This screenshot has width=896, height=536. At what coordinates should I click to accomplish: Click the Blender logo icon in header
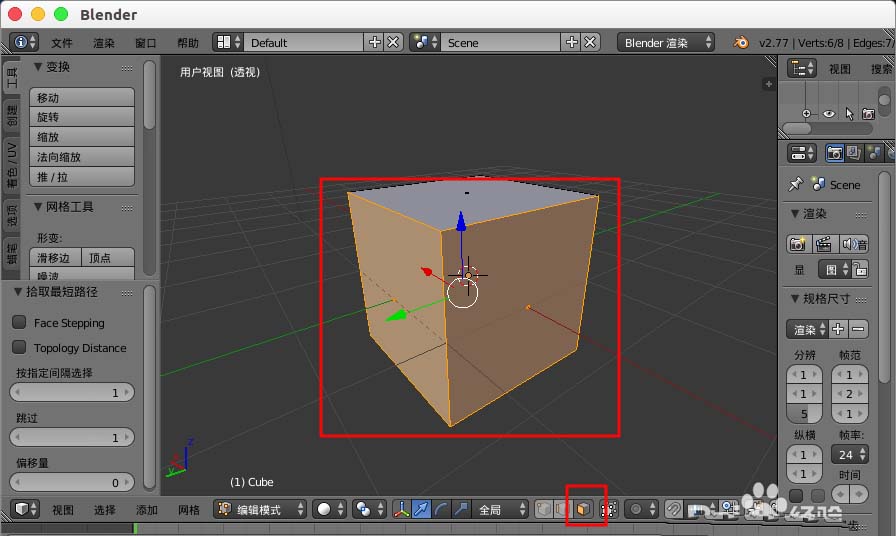(741, 42)
